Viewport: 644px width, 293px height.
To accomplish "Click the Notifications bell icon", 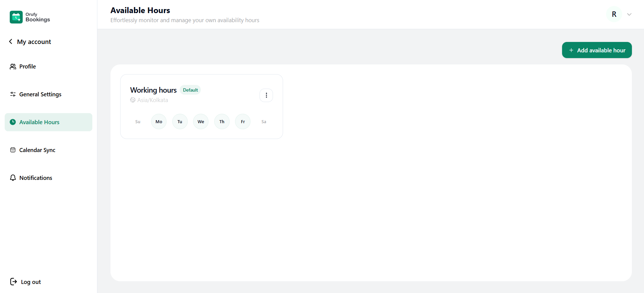I will click(x=13, y=178).
